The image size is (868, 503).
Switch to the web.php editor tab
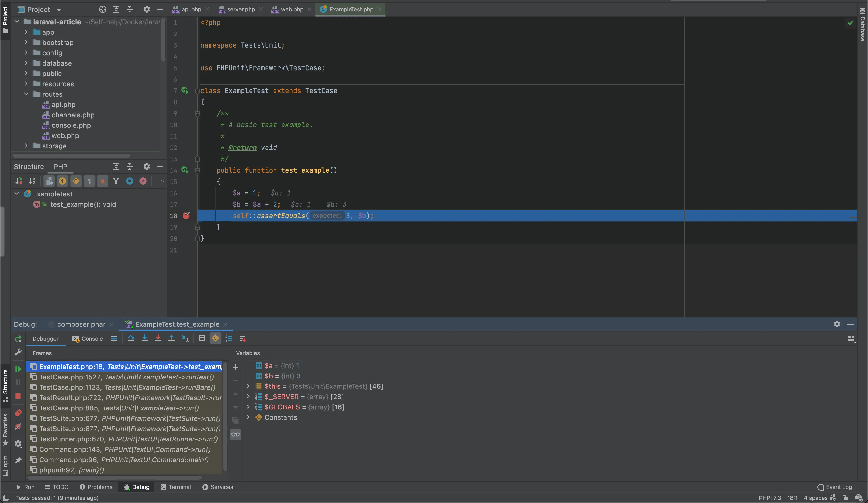click(x=292, y=9)
